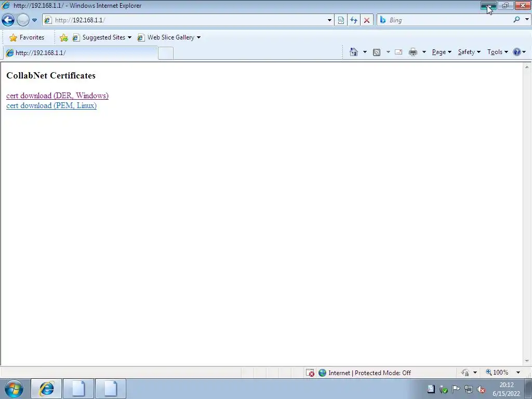The image size is (532, 399).
Task: Select the http://192.168.1.1/ tab
Action: (81, 53)
